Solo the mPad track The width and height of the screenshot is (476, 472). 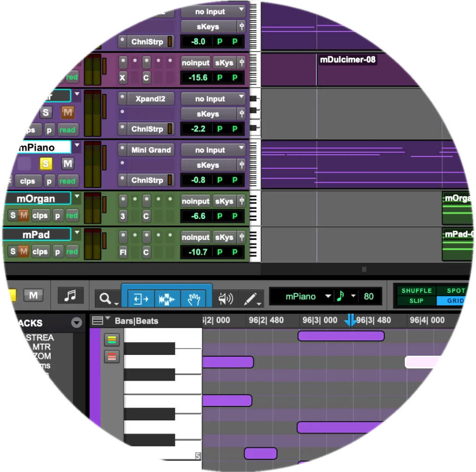[13, 252]
